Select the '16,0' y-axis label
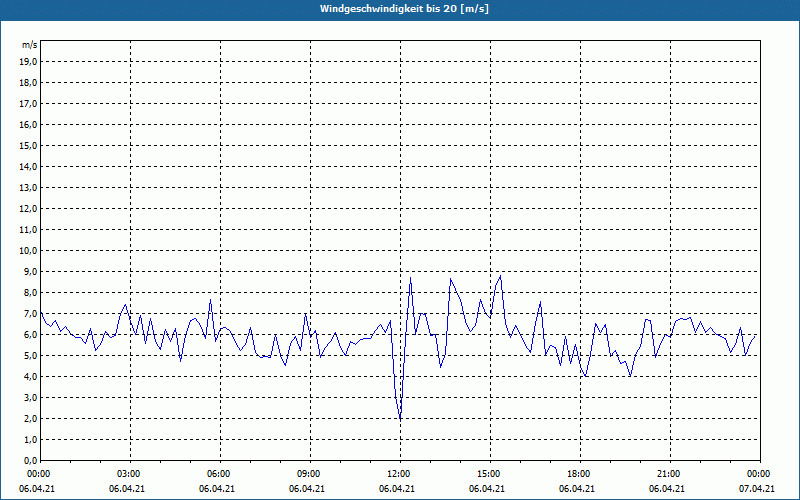 (x=28, y=124)
